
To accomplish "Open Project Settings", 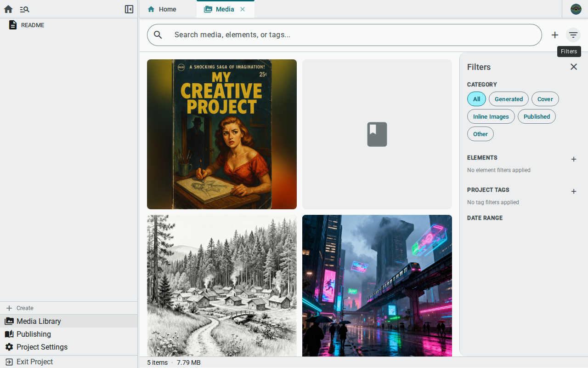I will 69,347.
